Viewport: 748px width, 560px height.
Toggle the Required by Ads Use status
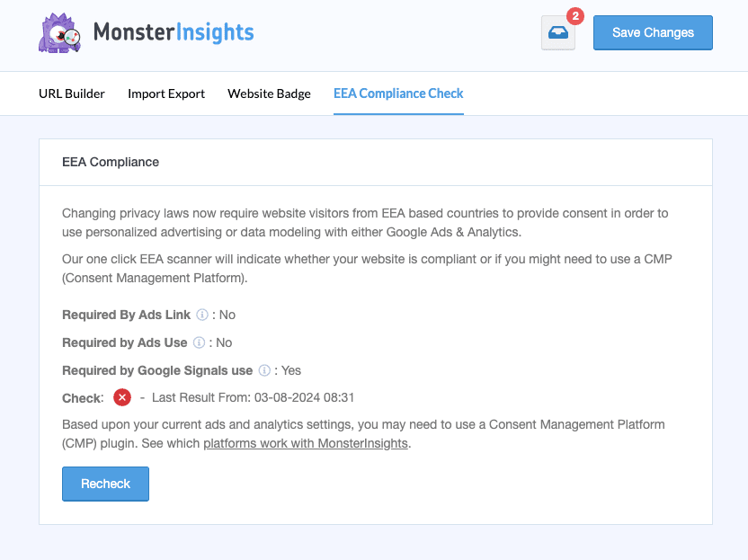tap(222, 342)
